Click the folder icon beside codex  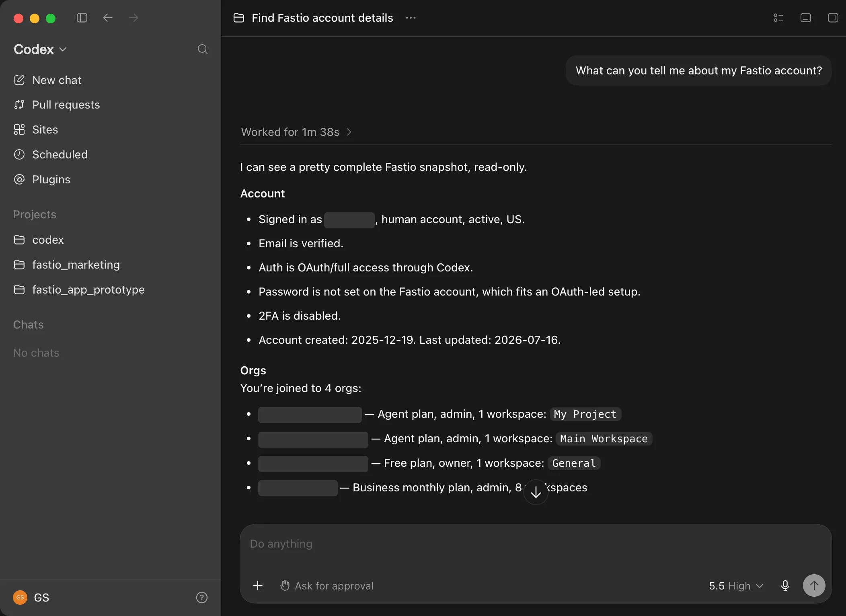tap(19, 240)
